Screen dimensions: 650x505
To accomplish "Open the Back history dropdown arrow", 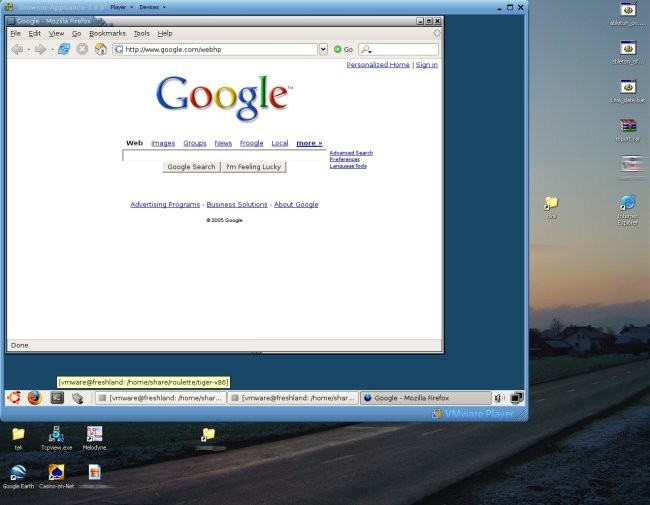I will (28, 50).
